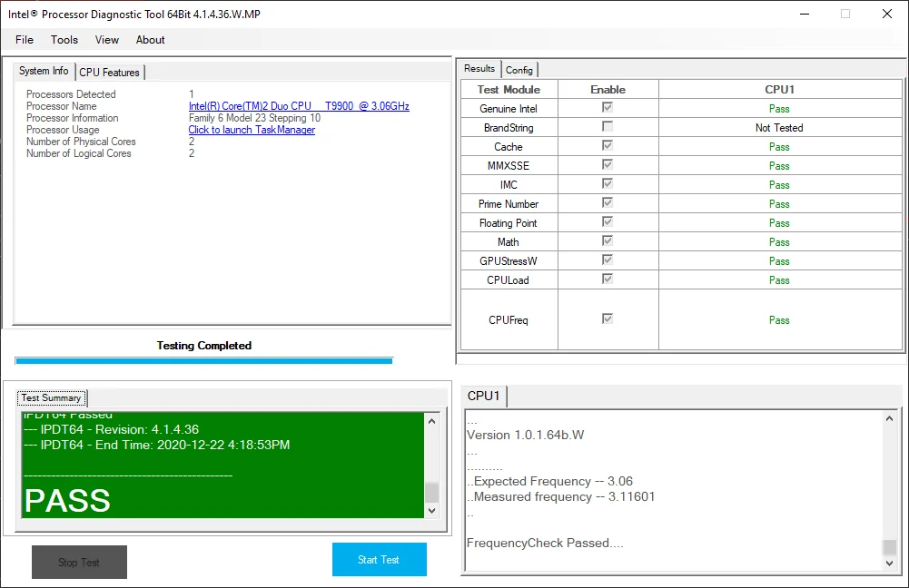The image size is (909, 588).
Task: Open the Tools menu
Action: click(x=64, y=39)
